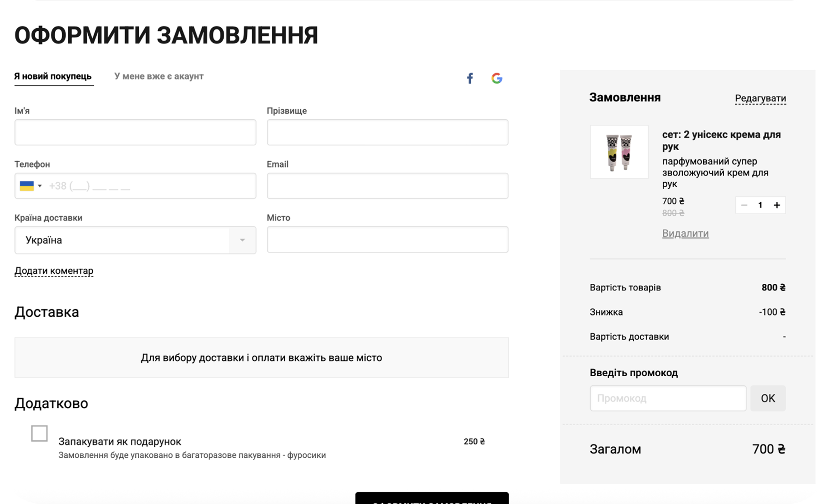The image size is (829, 504).
Task: Click the Місто city field
Action: [387, 240]
